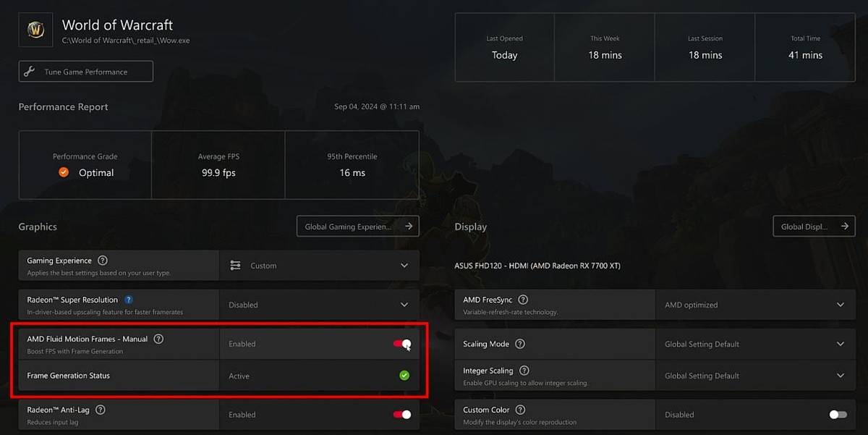Disable AMD Fluid Motion Frames toggle
This screenshot has height=435, width=868.
pyautogui.click(x=402, y=344)
